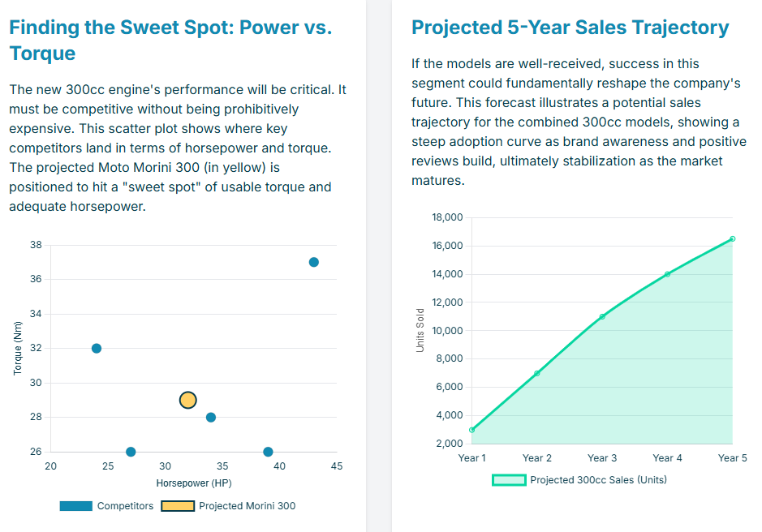Click competitor point at 43 HP, 37 Nm
Screen dimensions: 762x532
[314, 262]
